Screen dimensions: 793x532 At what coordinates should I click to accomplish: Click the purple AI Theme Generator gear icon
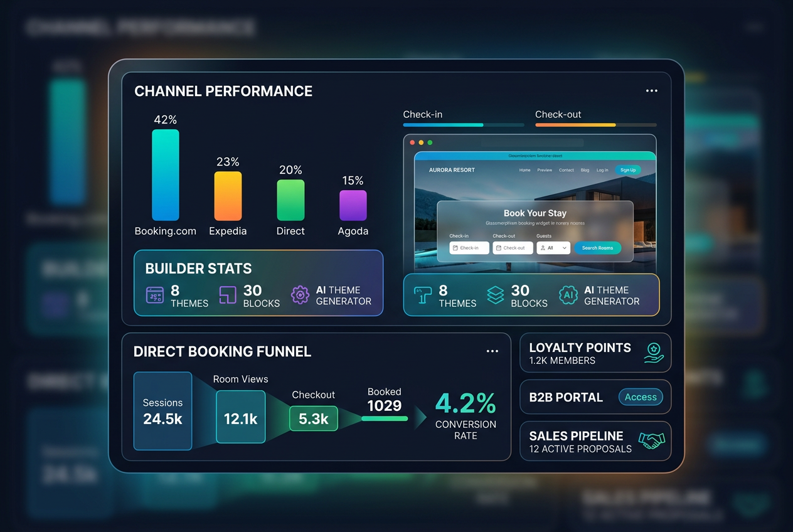pos(300,295)
